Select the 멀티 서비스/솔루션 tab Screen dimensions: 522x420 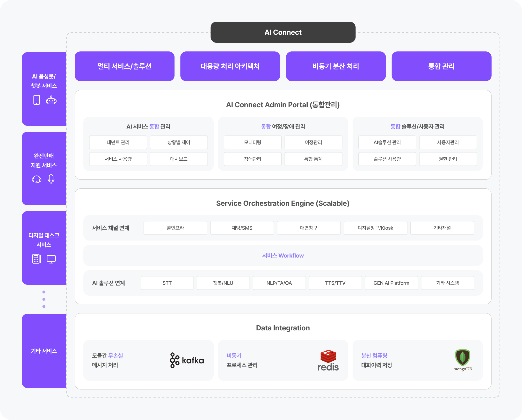click(x=124, y=66)
